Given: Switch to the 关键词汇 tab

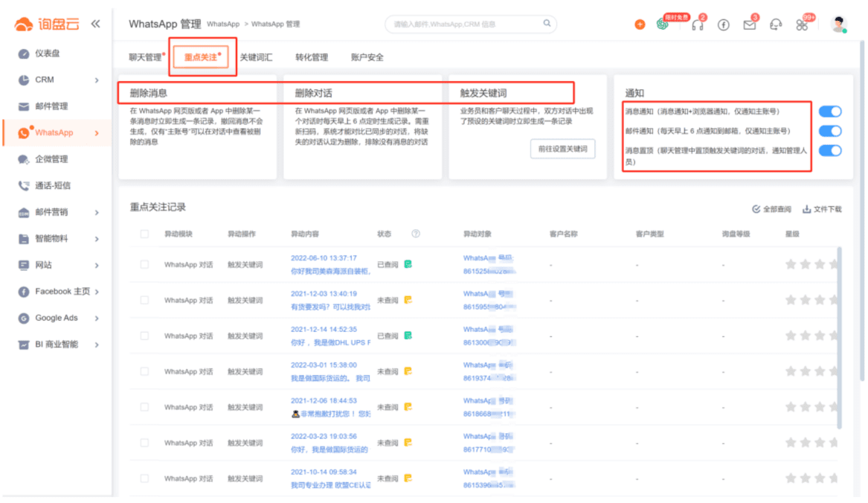Looking at the screenshot, I should (256, 57).
